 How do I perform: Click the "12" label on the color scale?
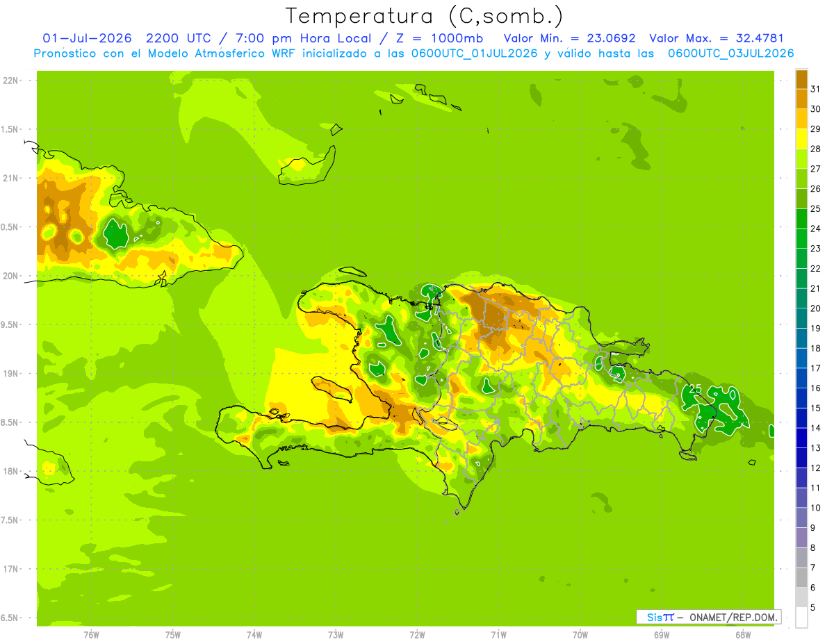(x=815, y=468)
